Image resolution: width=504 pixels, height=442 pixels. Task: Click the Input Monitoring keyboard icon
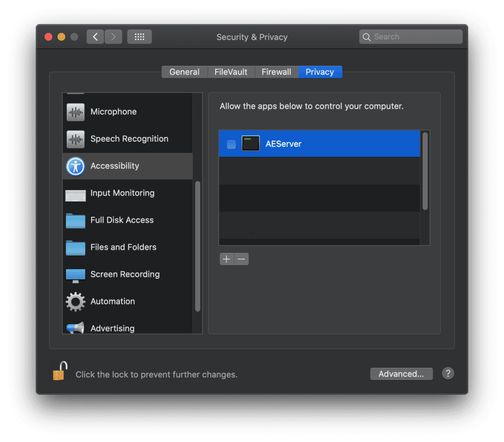click(75, 195)
